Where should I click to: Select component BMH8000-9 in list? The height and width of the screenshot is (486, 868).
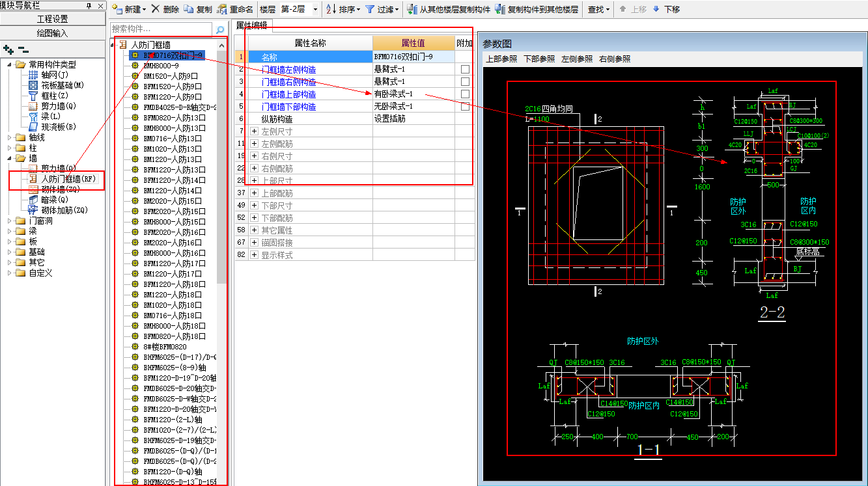click(161, 66)
